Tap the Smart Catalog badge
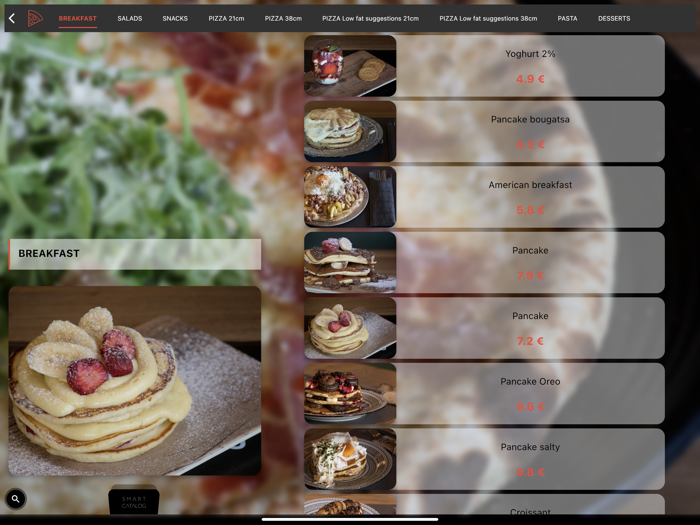Screen dimensions: 700x525 click(x=134, y=500)
